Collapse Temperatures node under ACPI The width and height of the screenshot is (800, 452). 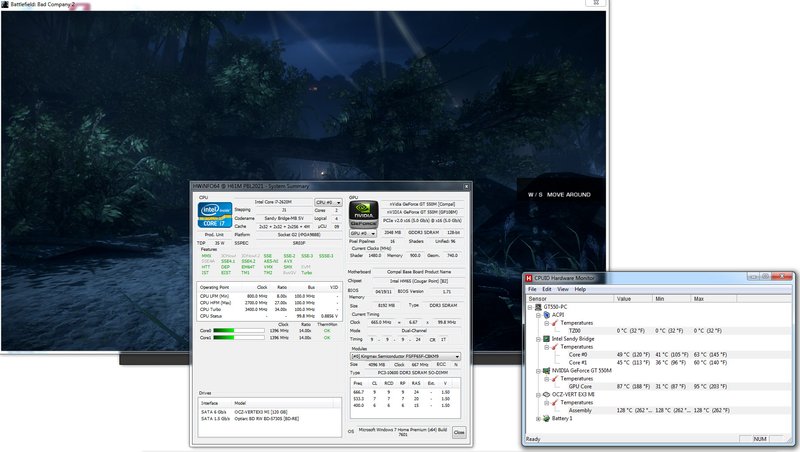pyautogui.click(x=546, y=323)
